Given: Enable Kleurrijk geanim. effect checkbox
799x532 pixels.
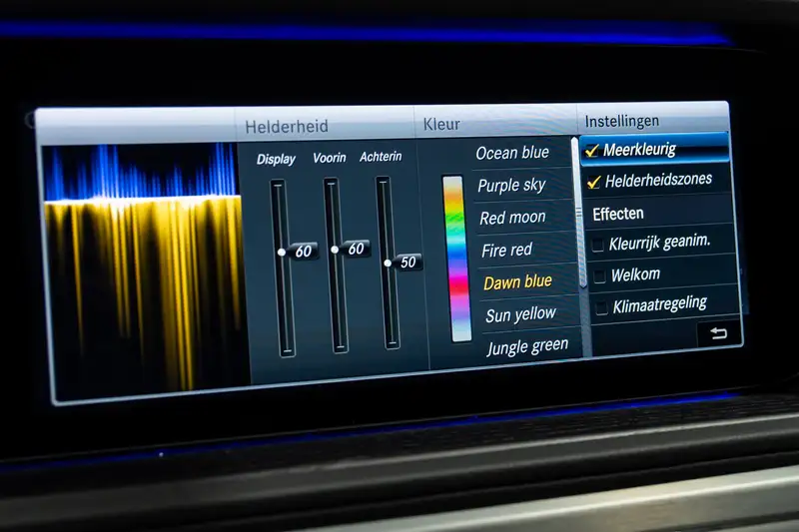Looking at the screenshot, I should click(x=597, y=244).
